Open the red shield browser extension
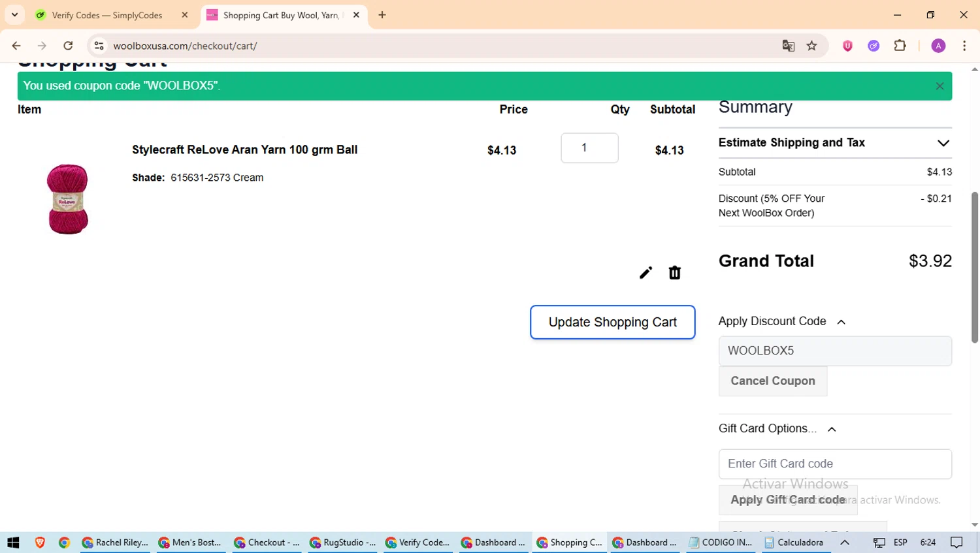Viewport: 980px width, 553px height. (x=847, y=46)
